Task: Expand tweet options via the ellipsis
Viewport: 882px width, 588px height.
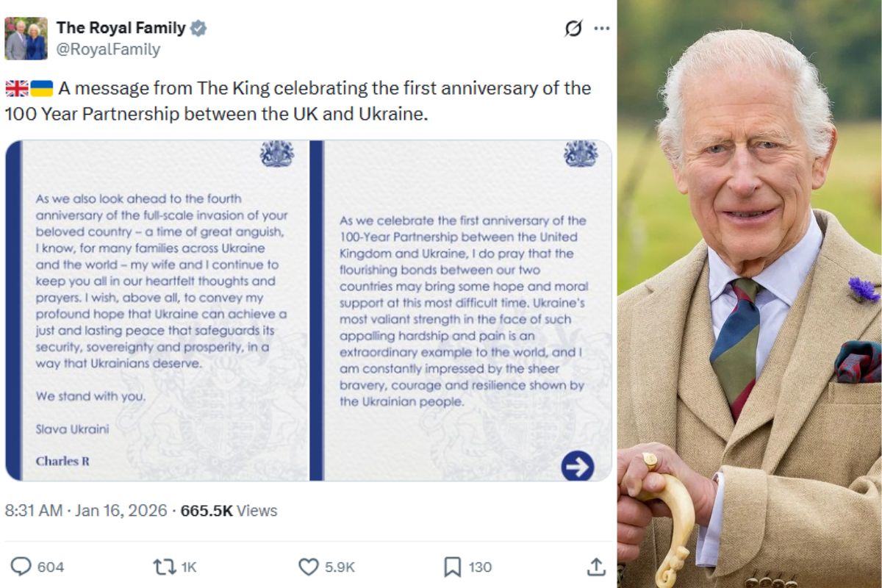Action: (x=601, y=28)
